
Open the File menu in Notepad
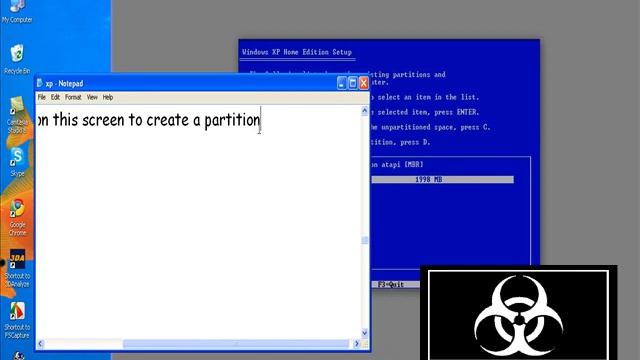pos(42,97)
